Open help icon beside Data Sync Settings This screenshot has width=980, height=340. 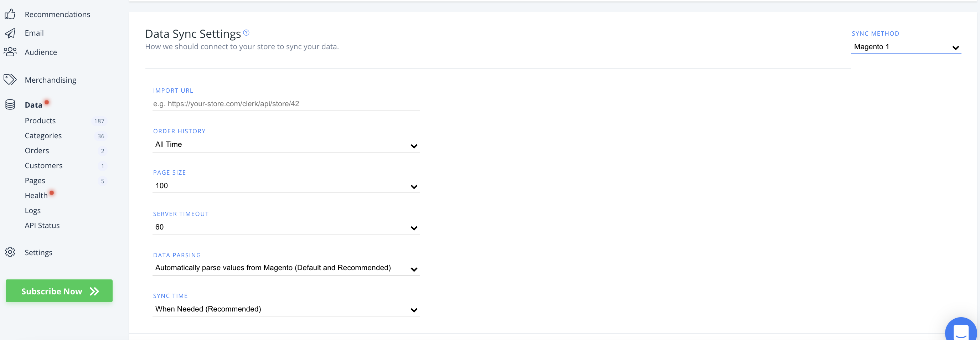[246, 33]
